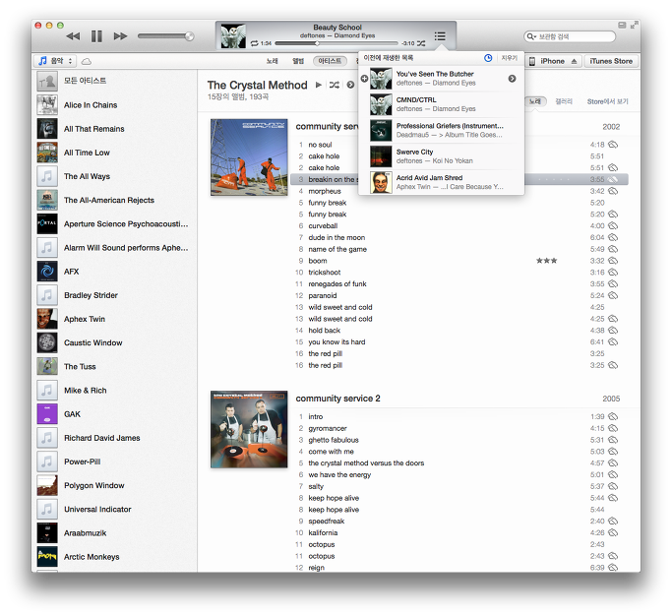The image size is (672, 616).
Task: Click cloud icon next to 'name of the game'
Action: [x=613, y=249]
